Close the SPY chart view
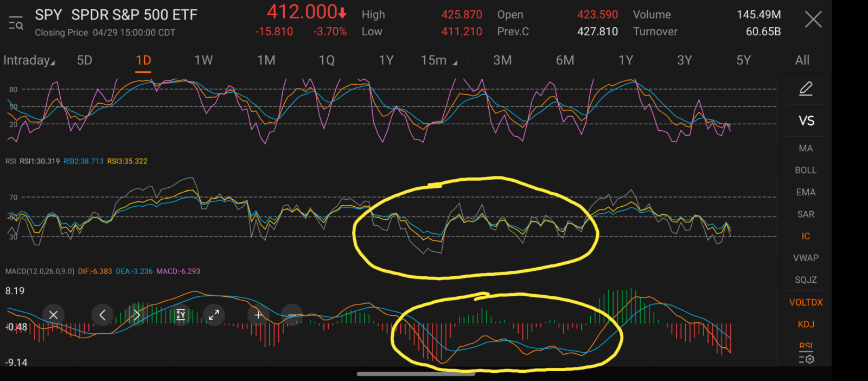Screen dimensions: 868x381 click(813, 20)
